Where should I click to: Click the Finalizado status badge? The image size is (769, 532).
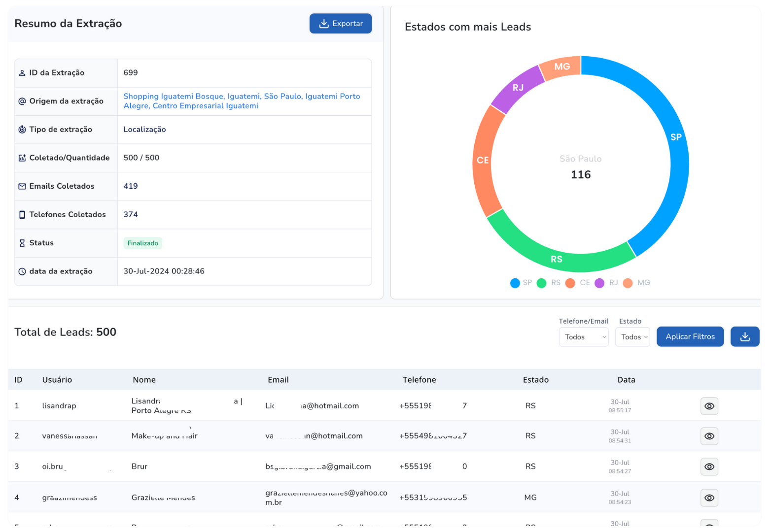click(142, 243)
